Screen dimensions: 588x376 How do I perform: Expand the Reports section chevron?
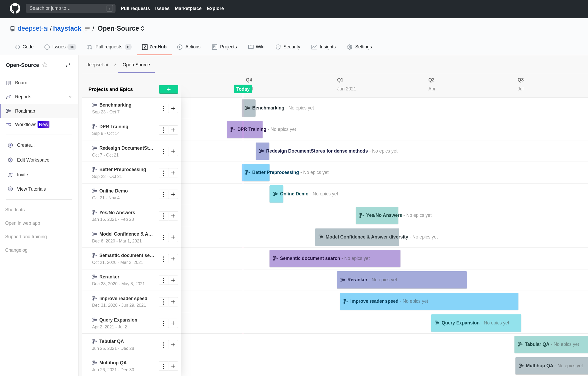pyautogui.click(x=70, y=97)
